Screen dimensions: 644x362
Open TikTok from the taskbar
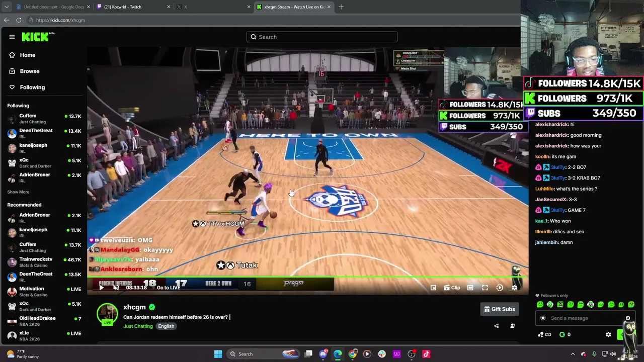pos(426,354)
